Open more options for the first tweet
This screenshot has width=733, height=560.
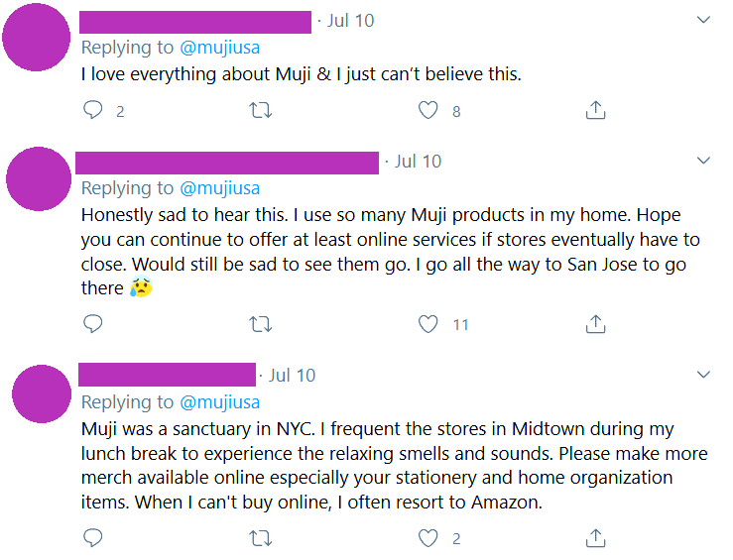pos(704,20)
